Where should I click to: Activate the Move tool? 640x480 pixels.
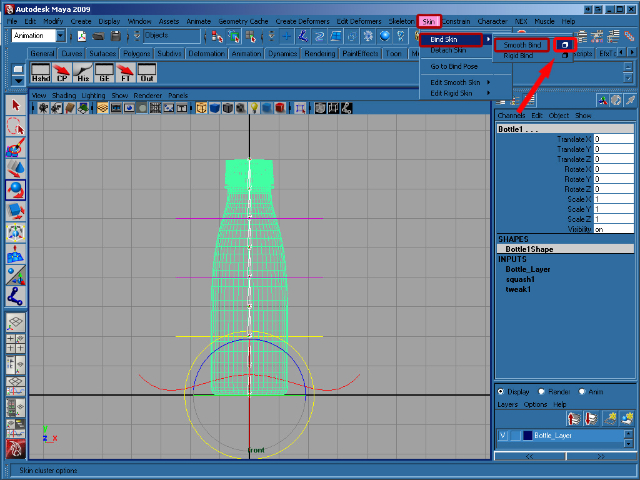pos(16,169)
